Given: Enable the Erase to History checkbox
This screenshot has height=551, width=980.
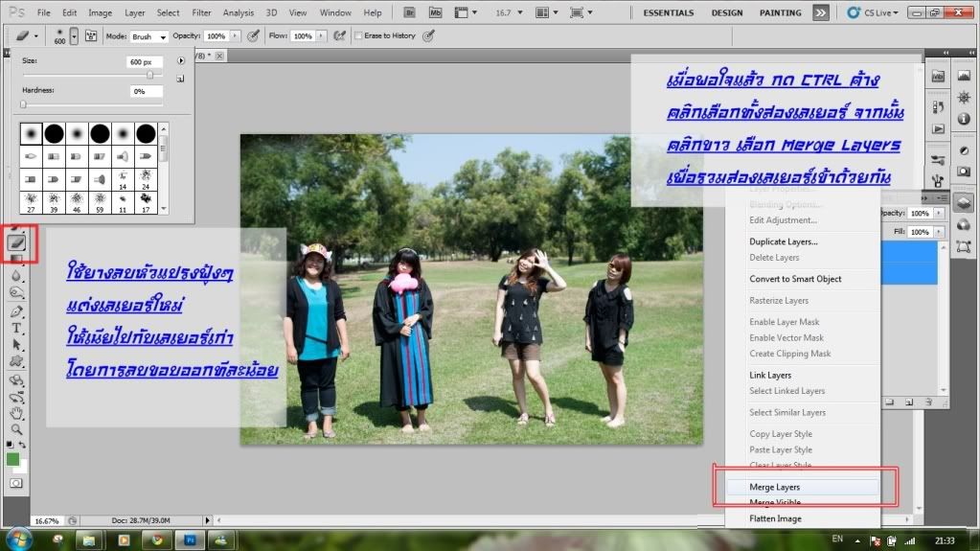Looking at the screenshot, I should (x=358, y=35).
